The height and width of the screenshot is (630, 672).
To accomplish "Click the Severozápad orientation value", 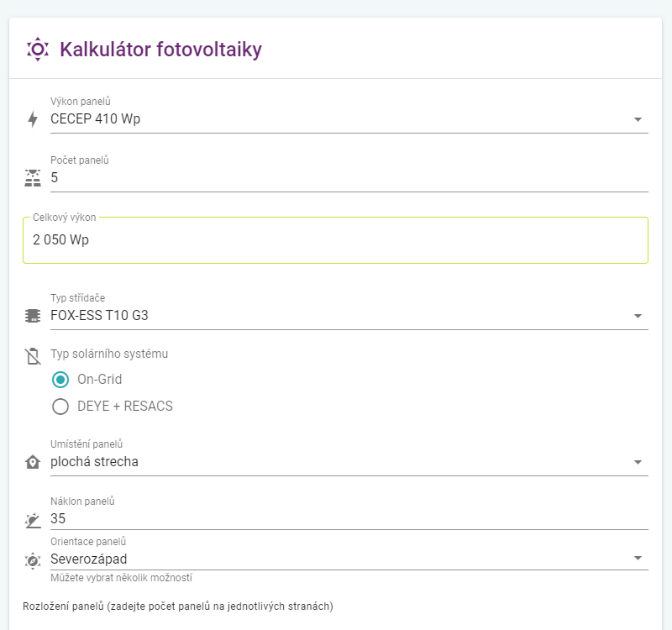I will pos(89,559).
